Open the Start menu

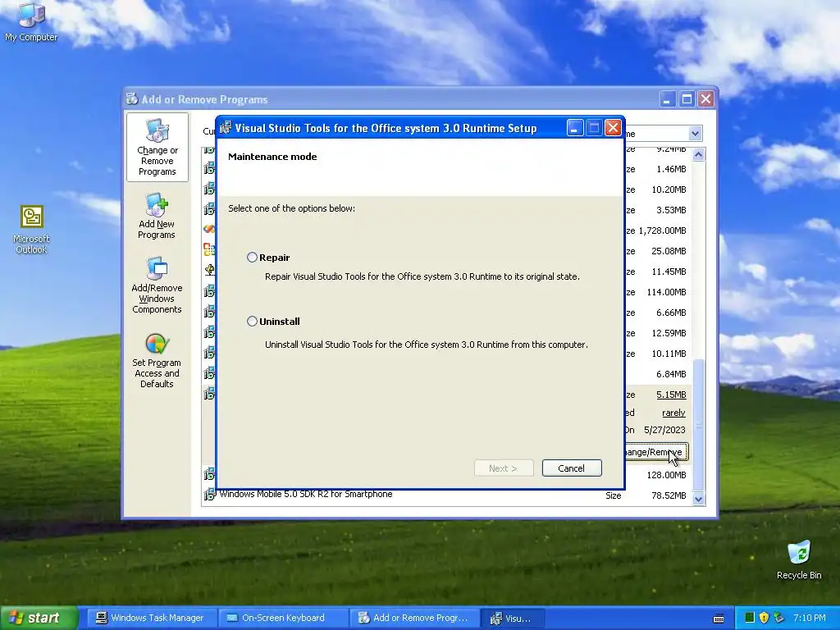tap(39, 618)
